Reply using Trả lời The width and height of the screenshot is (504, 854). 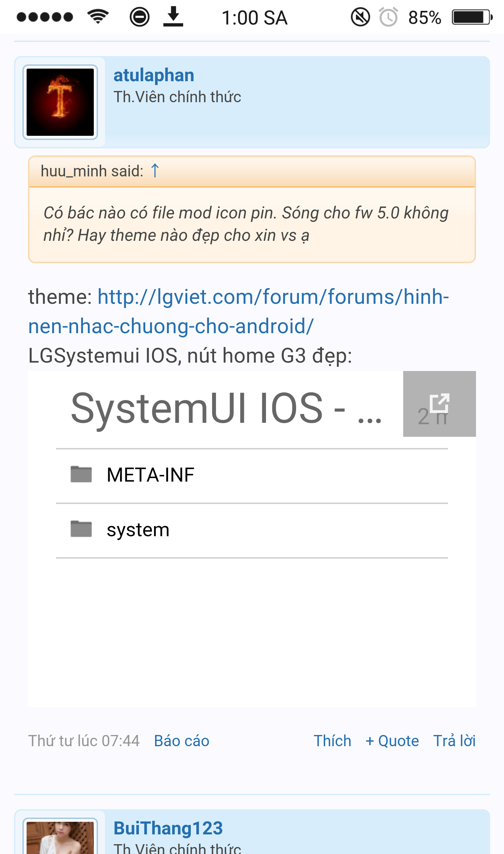point(454,741)
